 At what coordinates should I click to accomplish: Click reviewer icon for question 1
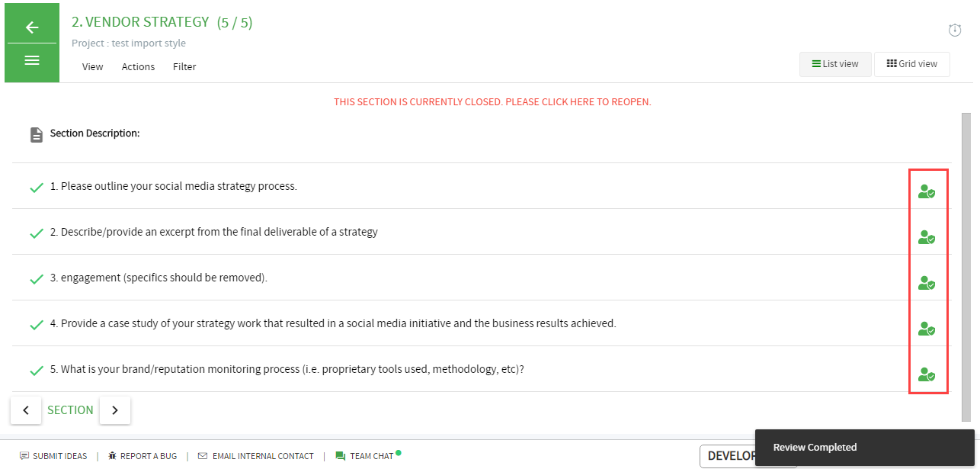pos(927,192)
